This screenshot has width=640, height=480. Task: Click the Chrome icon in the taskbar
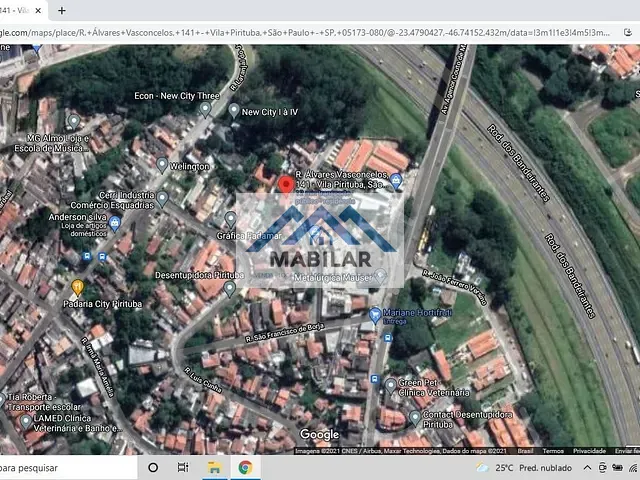(x=245, y=467)
